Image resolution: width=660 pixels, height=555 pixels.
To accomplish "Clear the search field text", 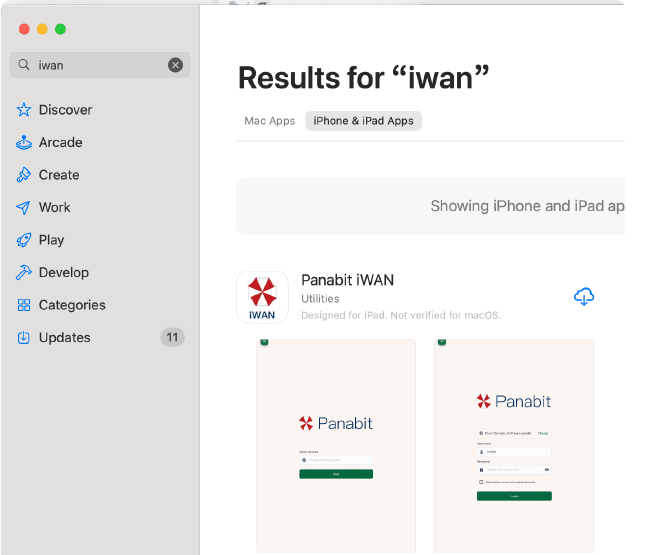I will [x=175, y=65].
